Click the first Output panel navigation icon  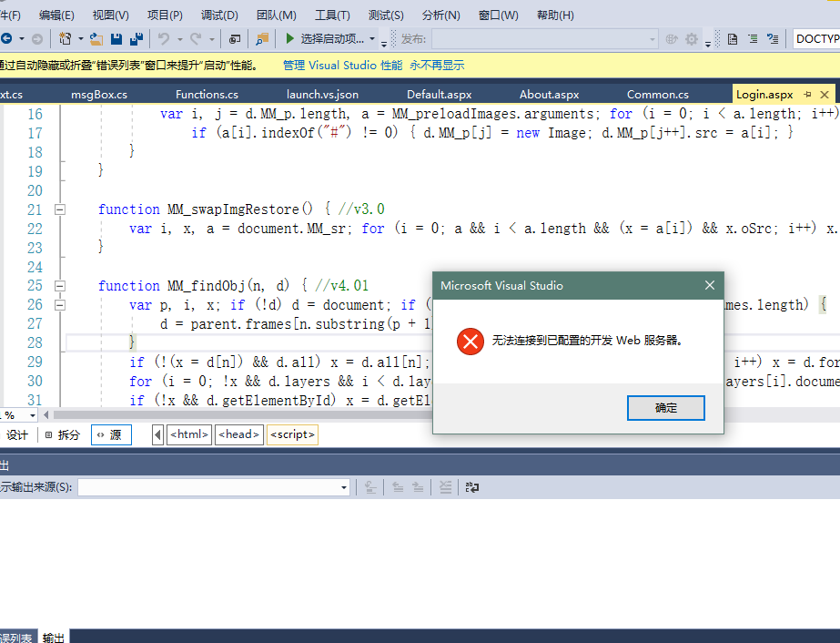[x=370, y=487]
